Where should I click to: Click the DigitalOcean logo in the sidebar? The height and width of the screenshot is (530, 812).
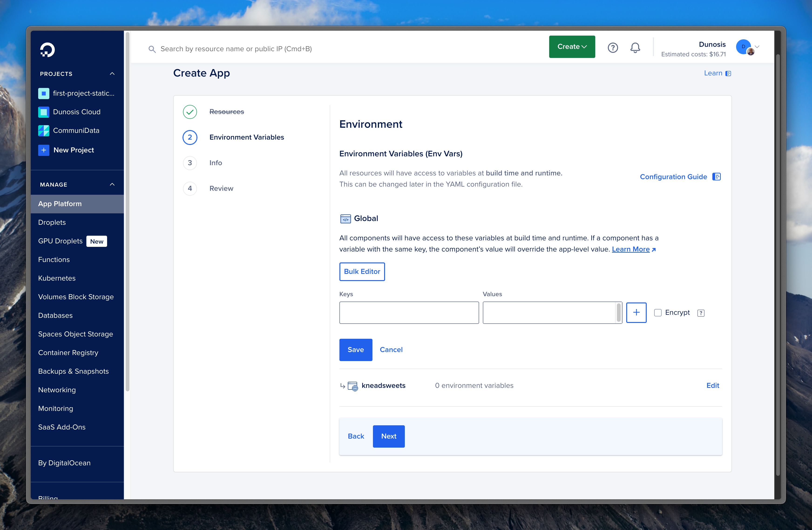point(47,50)
